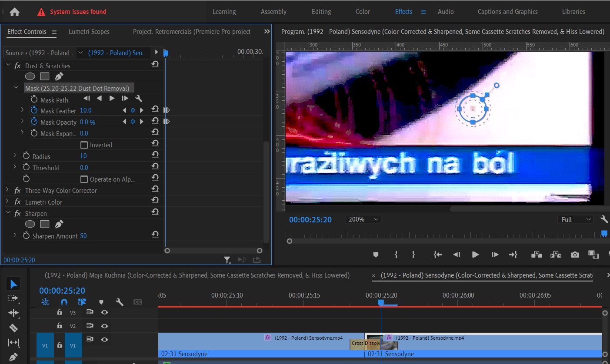Enable the Inverted mask checkbox
The image size is (610, 364).
(84, 145)
